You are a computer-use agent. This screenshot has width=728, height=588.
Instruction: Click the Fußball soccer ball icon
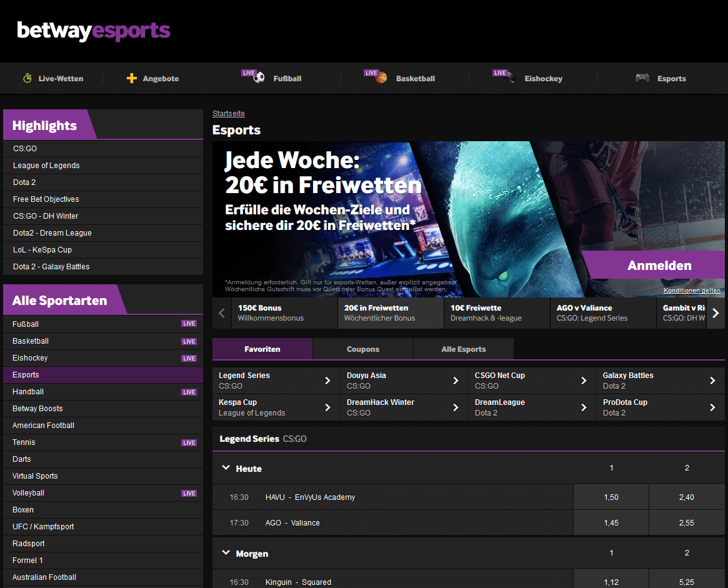point(259,77)
